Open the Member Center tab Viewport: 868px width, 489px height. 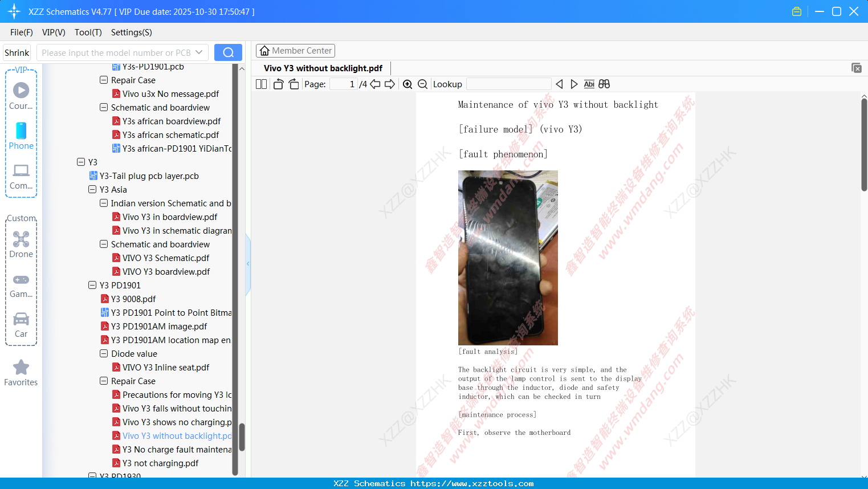(x=295, y=51)
